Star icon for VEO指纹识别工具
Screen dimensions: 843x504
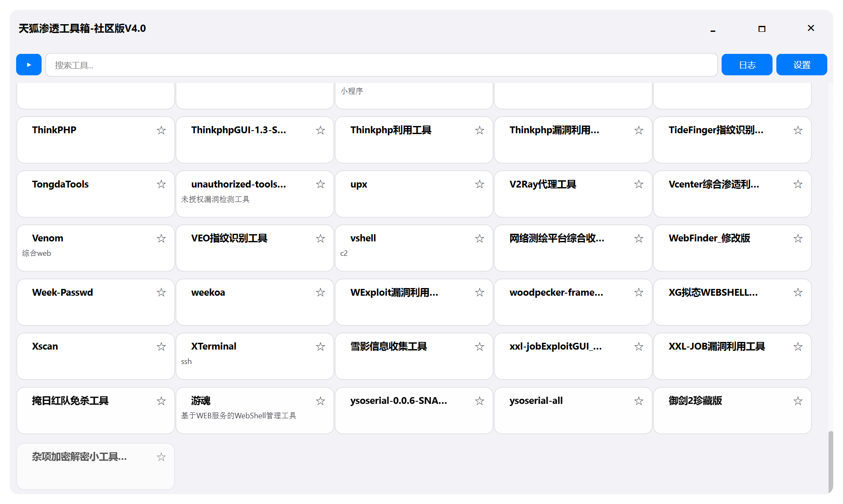point(320,238)
